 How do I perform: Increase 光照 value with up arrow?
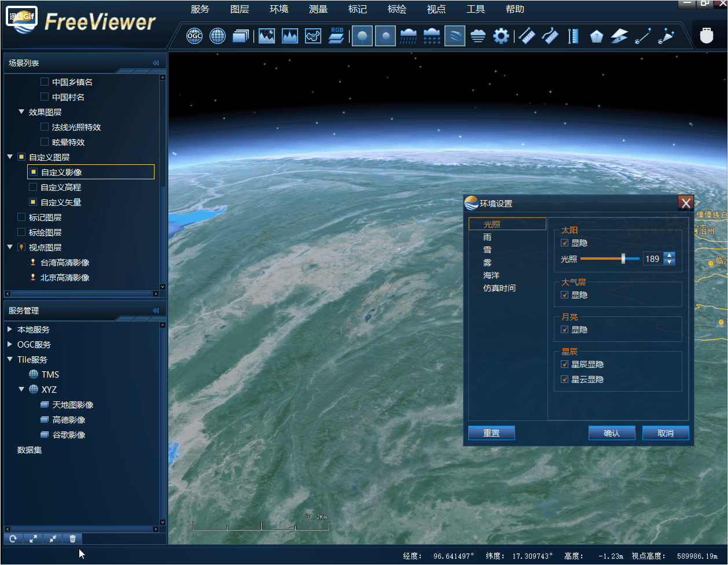pyautogui.click(x=670, y=256)
